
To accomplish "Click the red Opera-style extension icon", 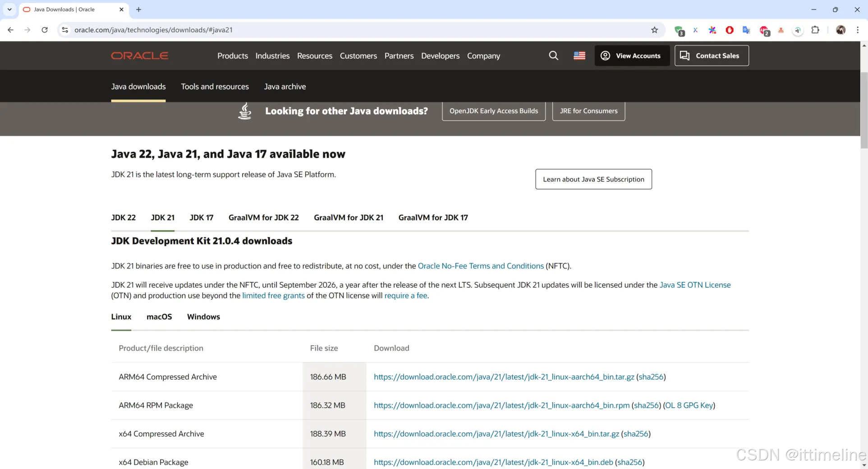I will [730, 30].
